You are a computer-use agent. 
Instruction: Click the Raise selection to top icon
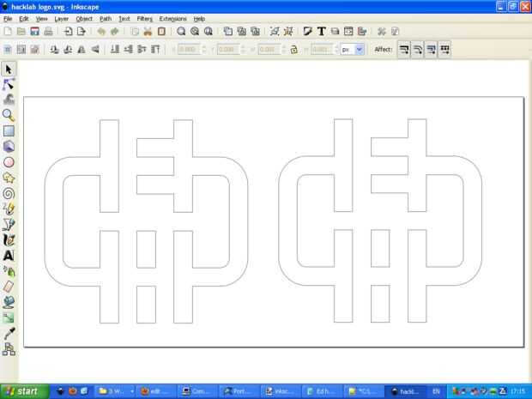pos(155,50)
